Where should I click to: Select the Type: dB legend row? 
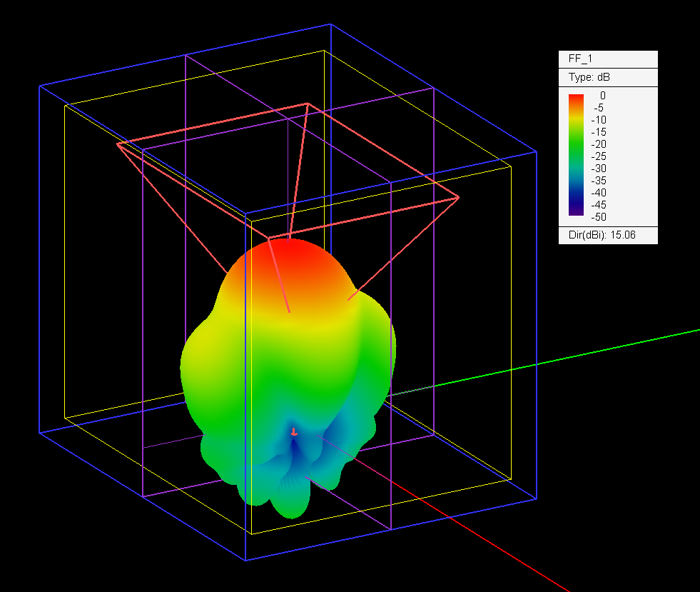click(589, 77)
